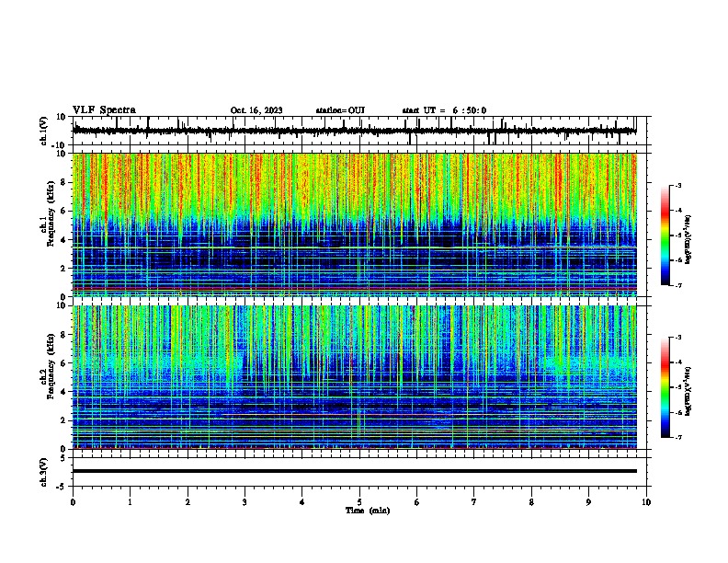Click the "-3" label on ch.1 color bar
The height and width of the screenshot is (563, 728).
(678, 185)
